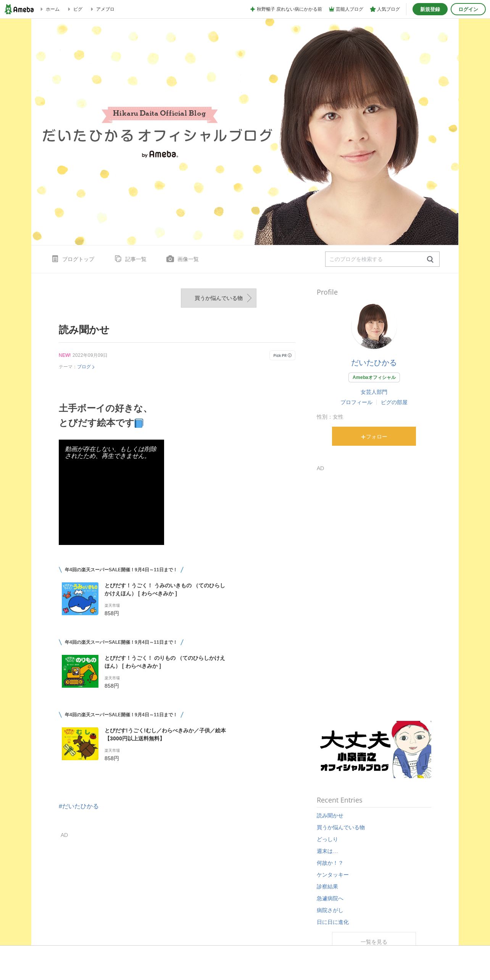490x980 pixels.
Task: Click the header portrait banner image
Action: 245,132
